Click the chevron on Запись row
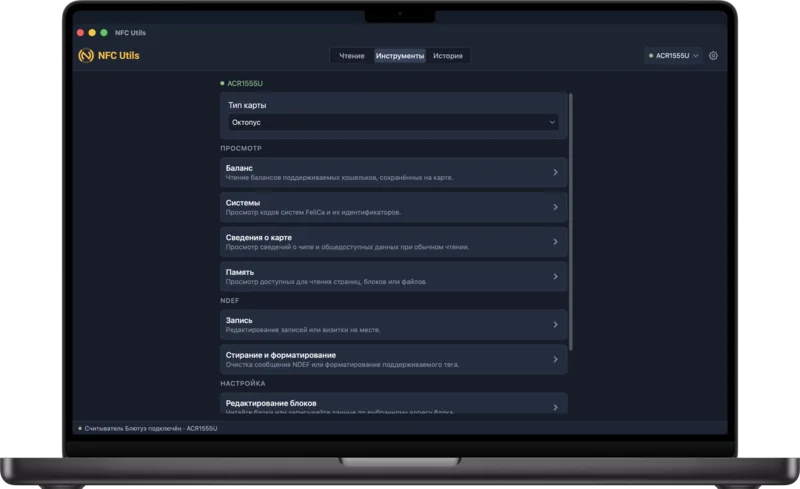Screen dimensions: 800x489 pos(555,325)
